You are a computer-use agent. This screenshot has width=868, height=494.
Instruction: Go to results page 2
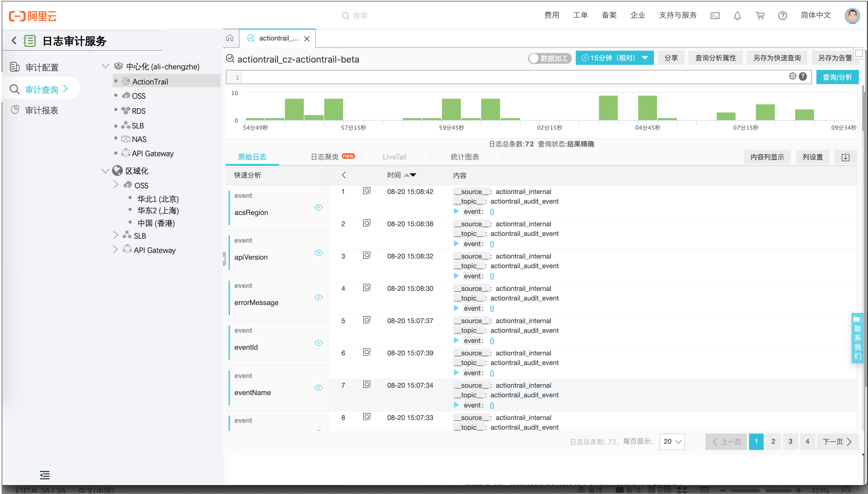pyautogui.click(x=773, y=441)
